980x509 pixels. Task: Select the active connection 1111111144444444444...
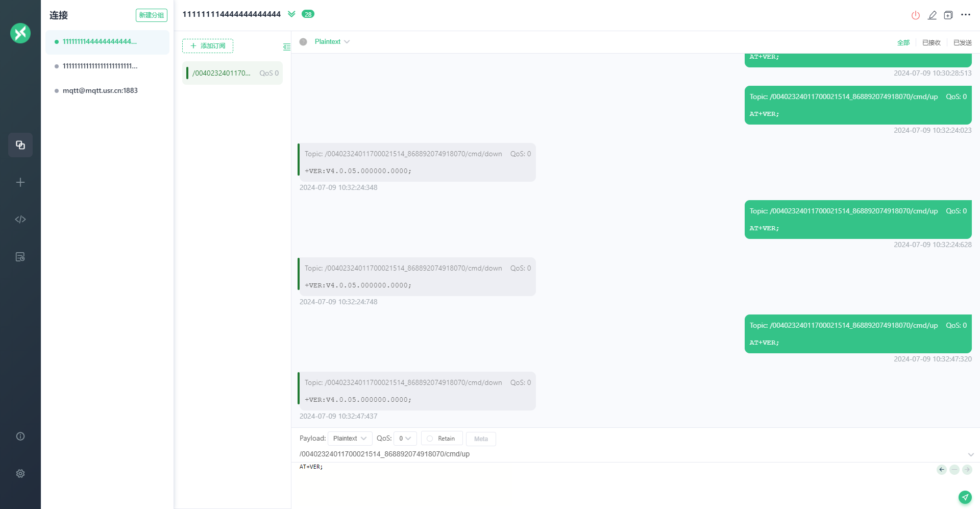click(x=107, y=42)
